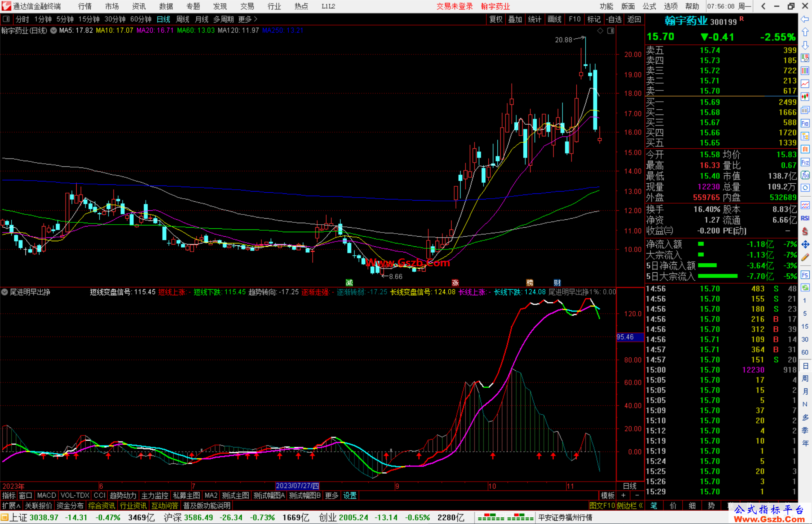812x524 pixels.
Task: Click the FS icon in right sidebar
Action: 805,275
